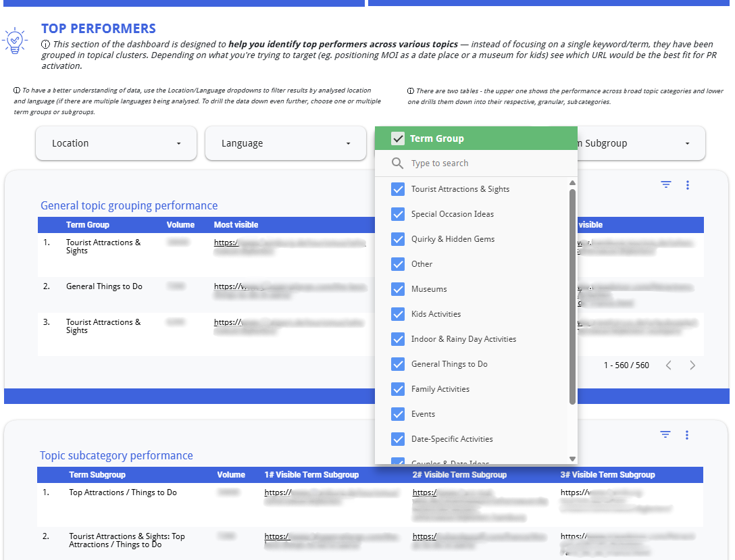Select Family Activities in the list
This screenshot has height=560, width=735.
click(x=440, y=389)
